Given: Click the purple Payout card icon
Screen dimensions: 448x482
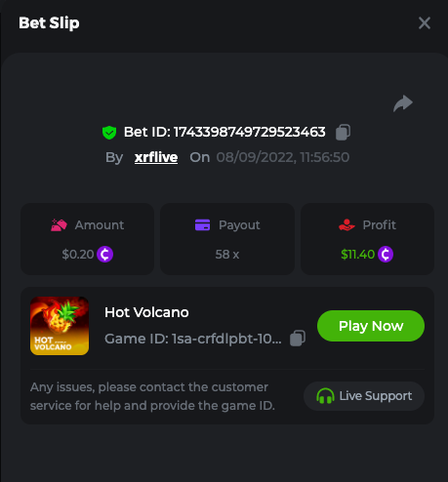Looking at the screenshot, I should click(x=202, y=225).
